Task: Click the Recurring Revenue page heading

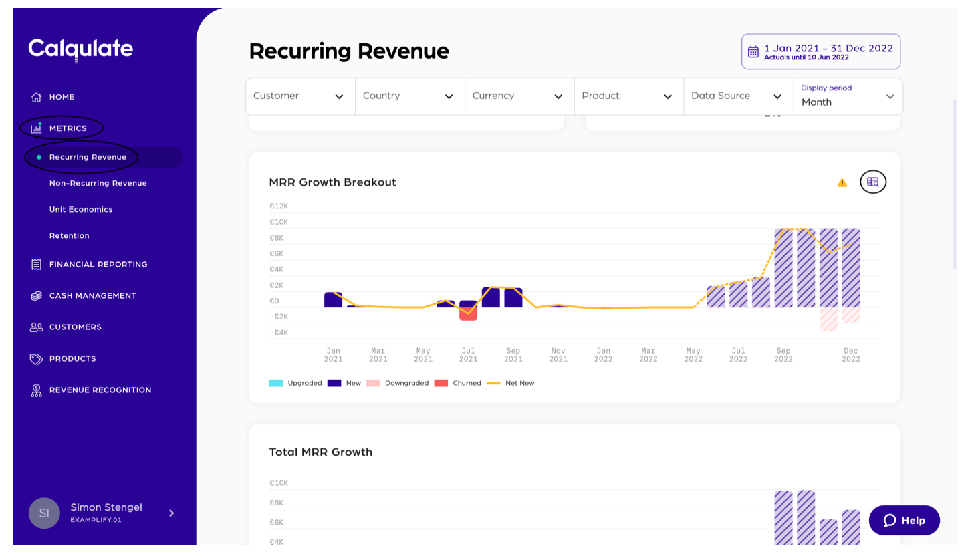Action: [349, 51]
